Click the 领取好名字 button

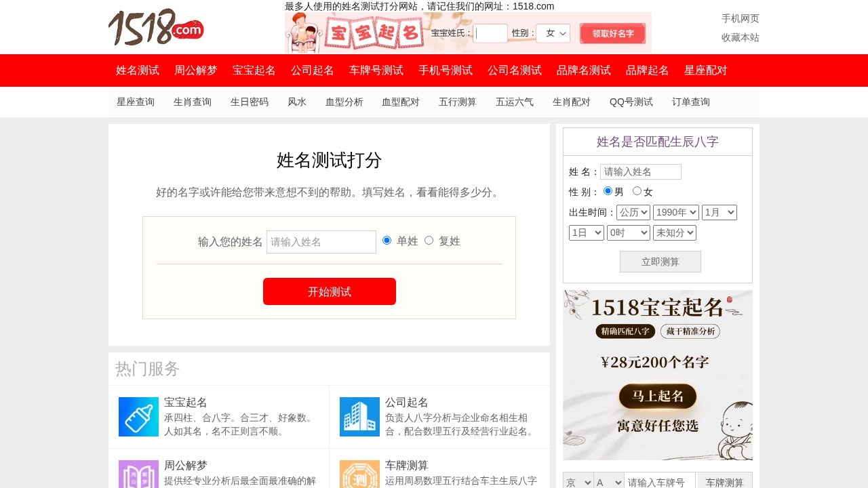[x=612, y=33]
